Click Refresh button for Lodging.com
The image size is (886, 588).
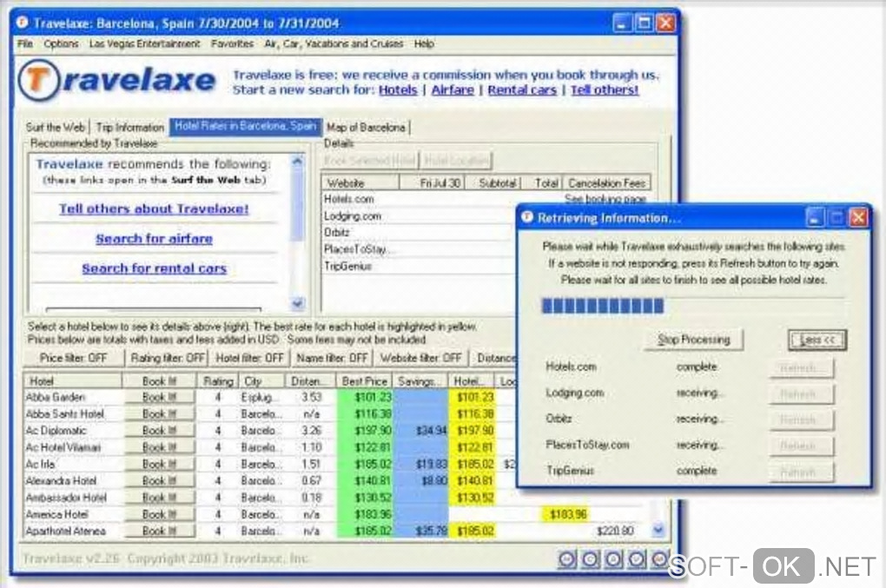point(801,393)
